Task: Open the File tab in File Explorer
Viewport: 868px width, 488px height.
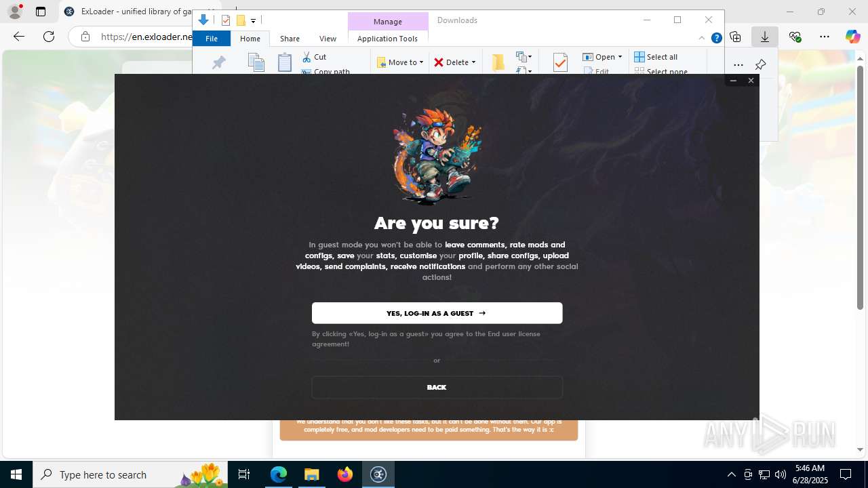Action: pos(212,39)
